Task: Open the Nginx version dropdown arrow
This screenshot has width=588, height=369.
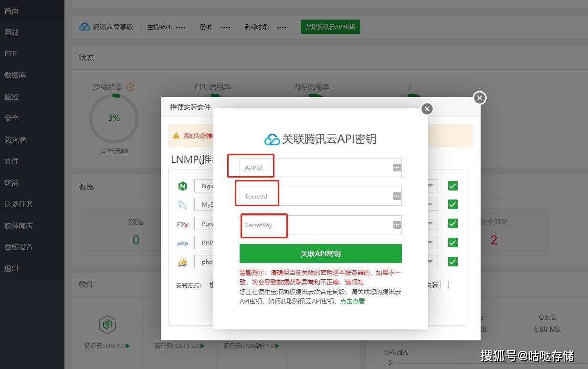Action: [430, 186]
